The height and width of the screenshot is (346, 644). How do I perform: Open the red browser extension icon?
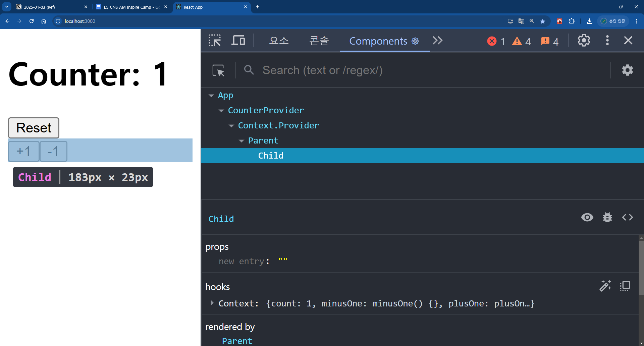[559, 21]
